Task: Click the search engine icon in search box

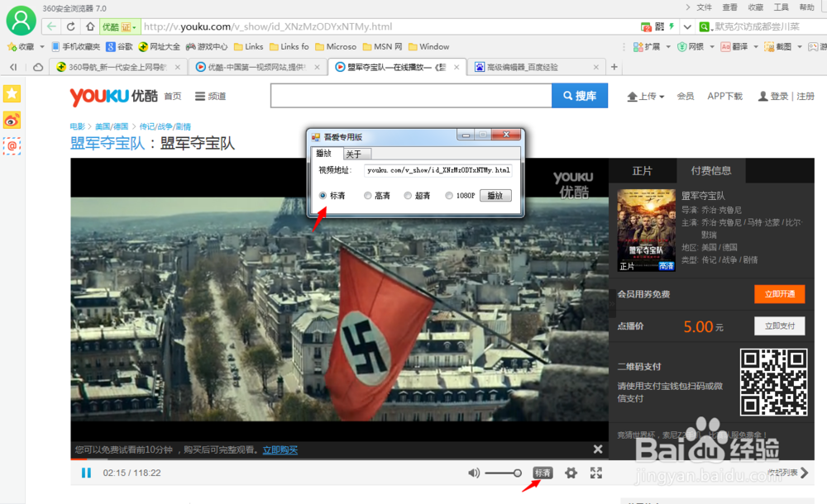Action: [704, 26]
